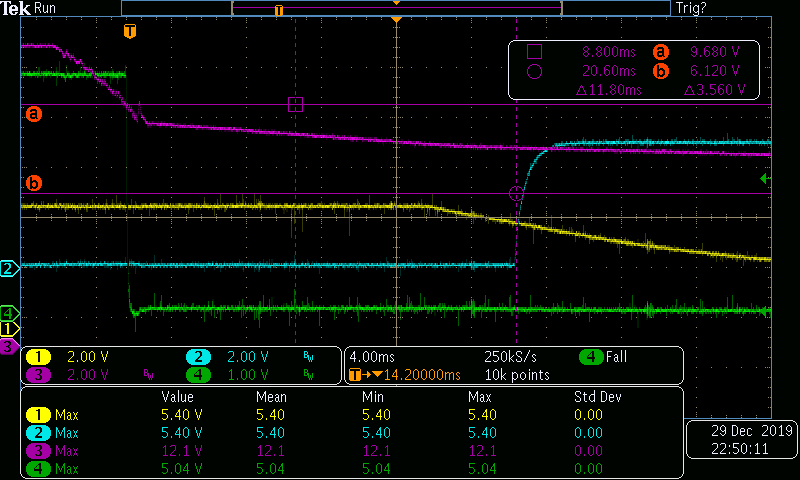800x480 pixels.
Task: Click channel 4 Max measurement badge
Action: click(x=38, y=469)
